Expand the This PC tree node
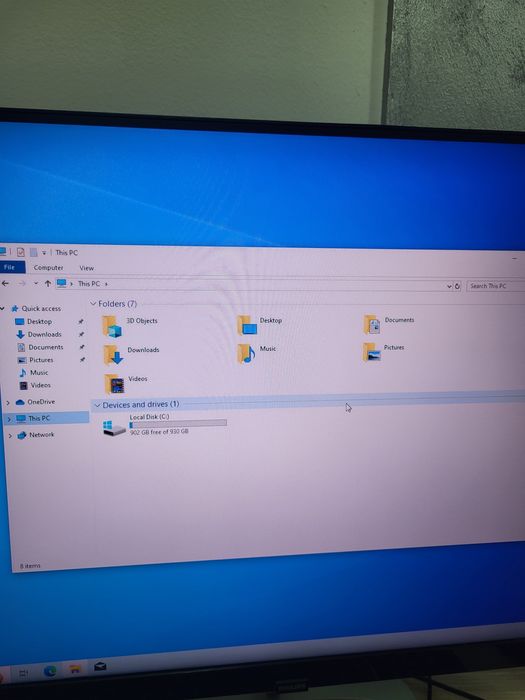This screenshot has height=700, width=525. 9,419
